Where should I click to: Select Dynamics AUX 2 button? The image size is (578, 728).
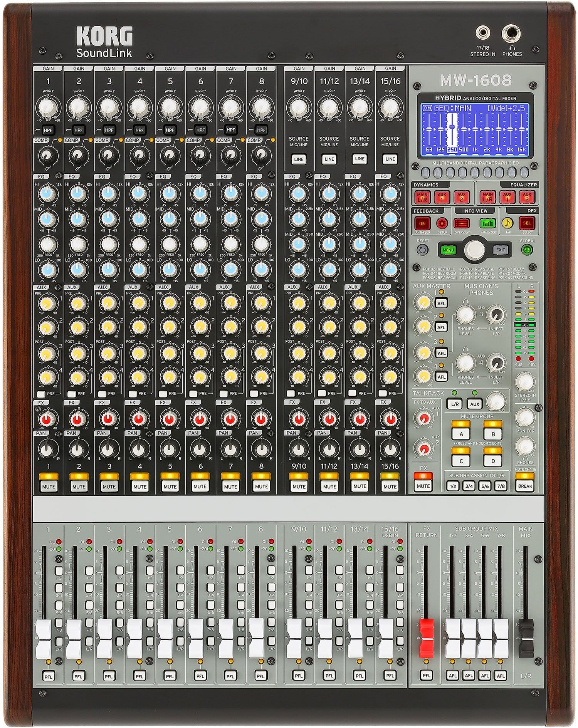(461, 197)
